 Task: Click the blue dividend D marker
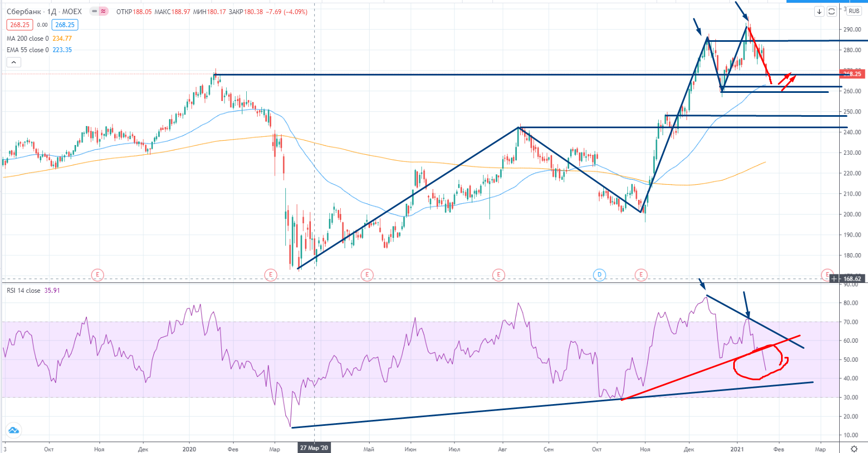click(x=599, y=275)
